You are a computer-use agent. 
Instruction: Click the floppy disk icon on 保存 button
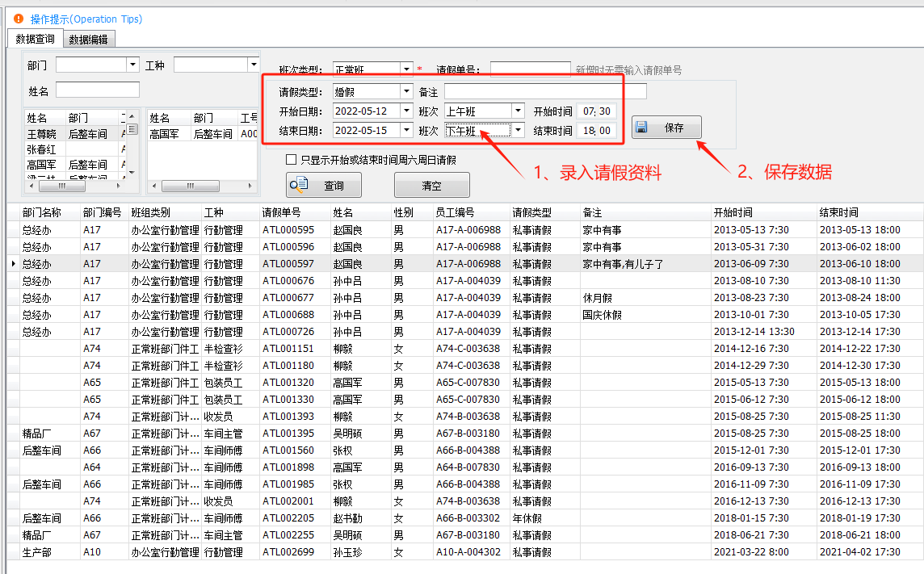tap(642, 128)
